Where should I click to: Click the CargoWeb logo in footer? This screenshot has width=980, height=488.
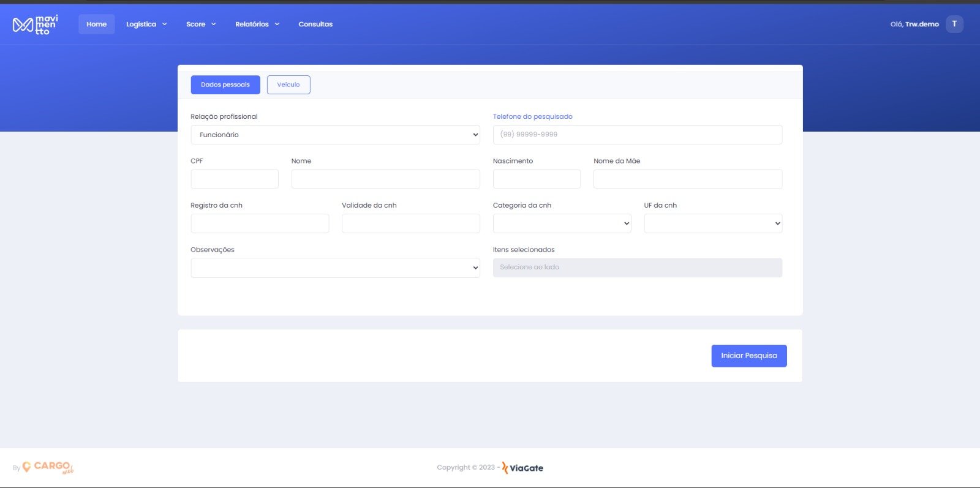(x=48, y=467)
